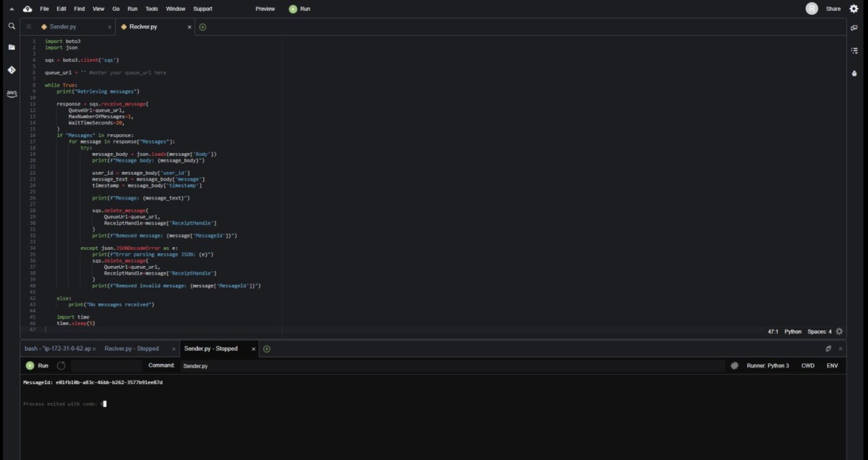Click line number 8 in gutter
Viewport: 868px width, 460px height.
(34, 85)
